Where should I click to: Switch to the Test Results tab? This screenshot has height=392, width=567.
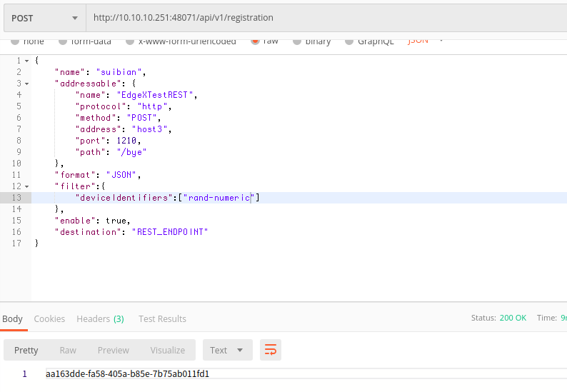(162, 318)
